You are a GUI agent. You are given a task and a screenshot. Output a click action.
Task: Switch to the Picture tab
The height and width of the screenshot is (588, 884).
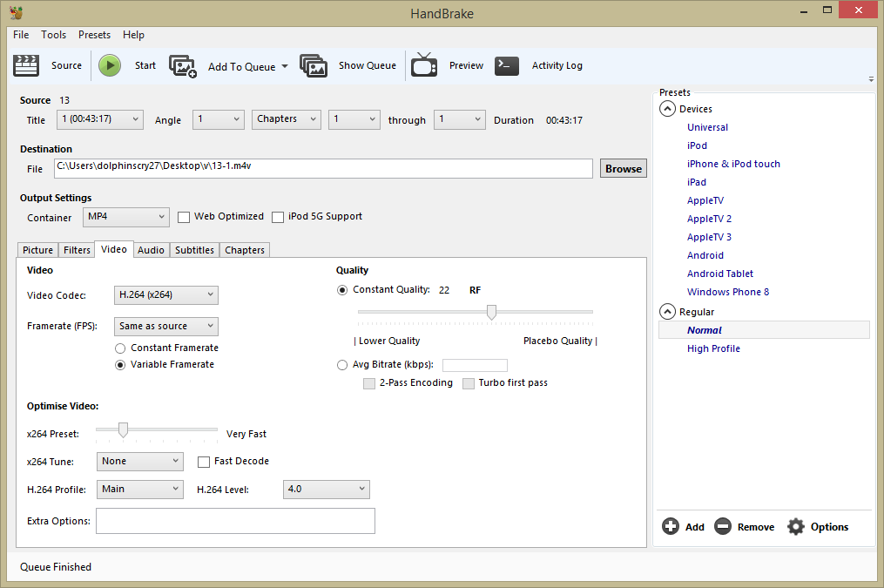37,250
